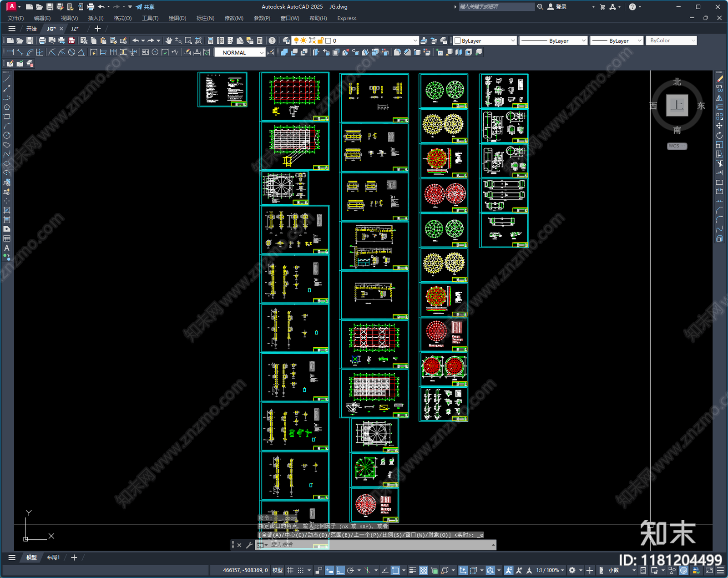The width and height of the screenshot is (728, 578).
Task: Click the Plot (print) icon in toolbar
Action: [42, 41]
